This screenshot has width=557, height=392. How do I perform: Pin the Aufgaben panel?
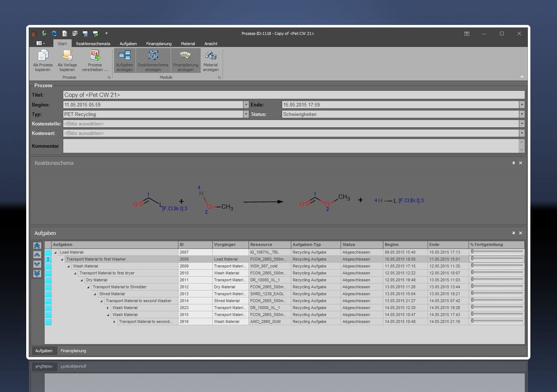pos(513,233)
